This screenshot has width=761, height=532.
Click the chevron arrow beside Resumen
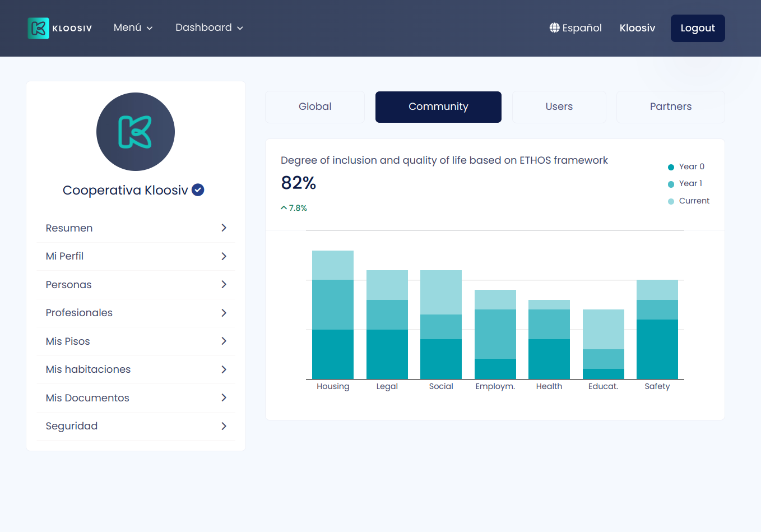[224, 228]
